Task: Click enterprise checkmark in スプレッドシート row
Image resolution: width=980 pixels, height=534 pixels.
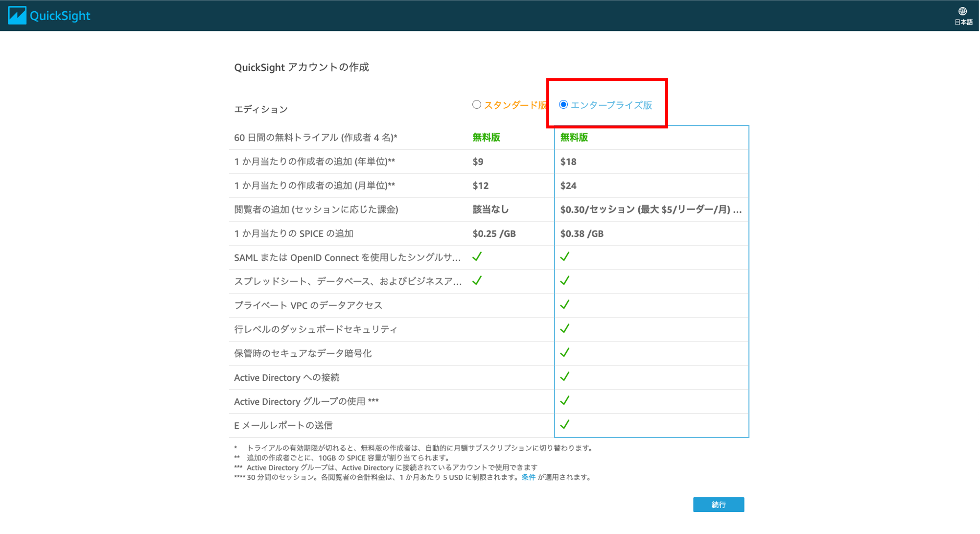Action: click(x=565, y=280)
